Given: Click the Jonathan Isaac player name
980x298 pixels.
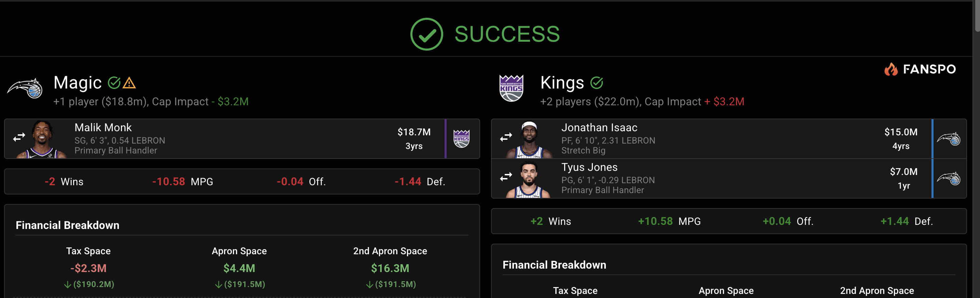Looking at the screenshot, I should [x=599, y=127].
